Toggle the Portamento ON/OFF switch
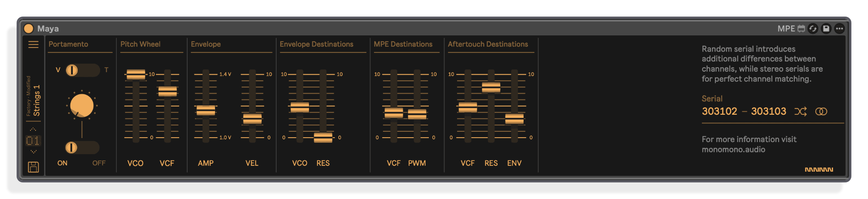868x199 pixels. tap(82, 147)
